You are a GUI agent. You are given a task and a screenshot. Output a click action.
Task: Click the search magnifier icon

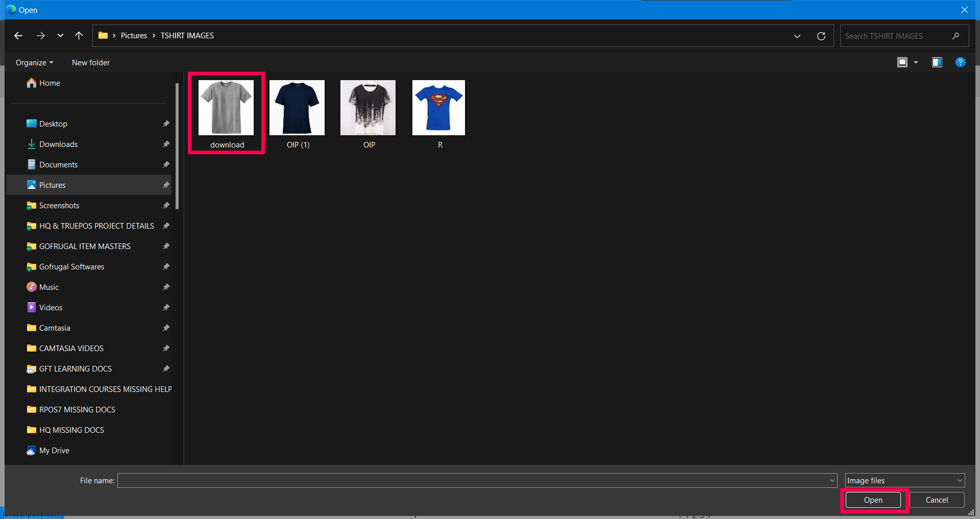point(956,36)
